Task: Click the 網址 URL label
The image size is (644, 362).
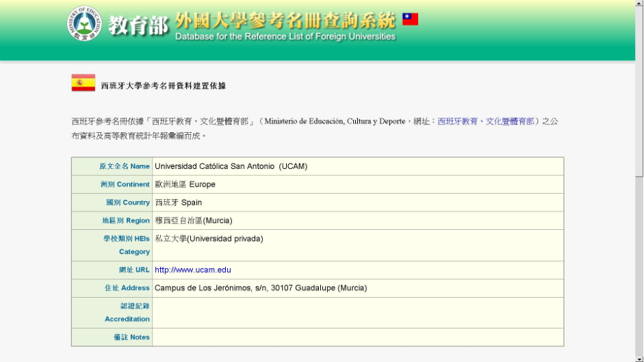Action: click(x=134, y=270)
